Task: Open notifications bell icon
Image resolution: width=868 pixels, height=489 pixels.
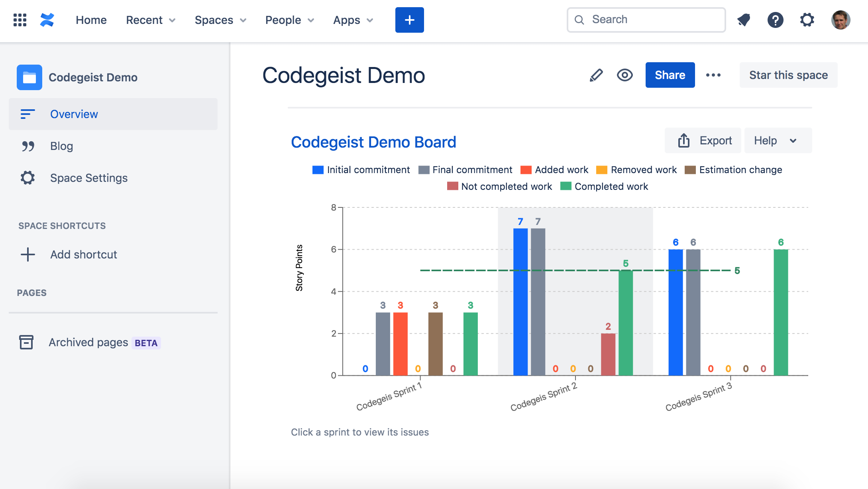Action: coord(744,20)
